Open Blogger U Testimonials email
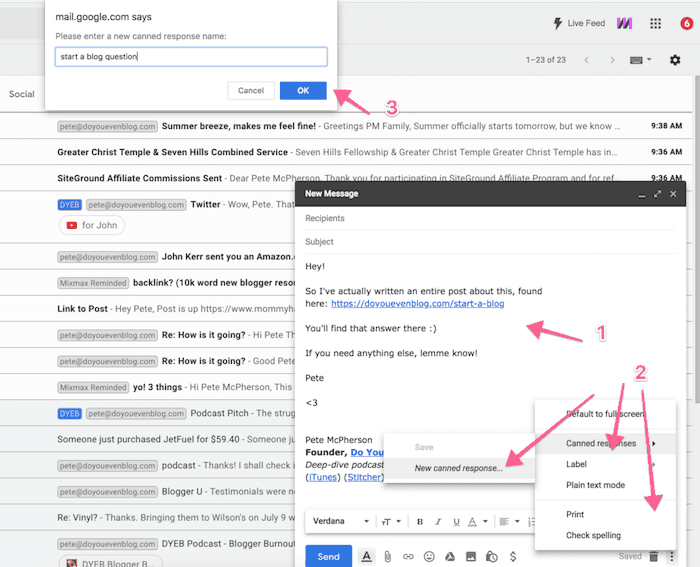The width and height of the screenshot is (700, 567). (x=147, y=492)
